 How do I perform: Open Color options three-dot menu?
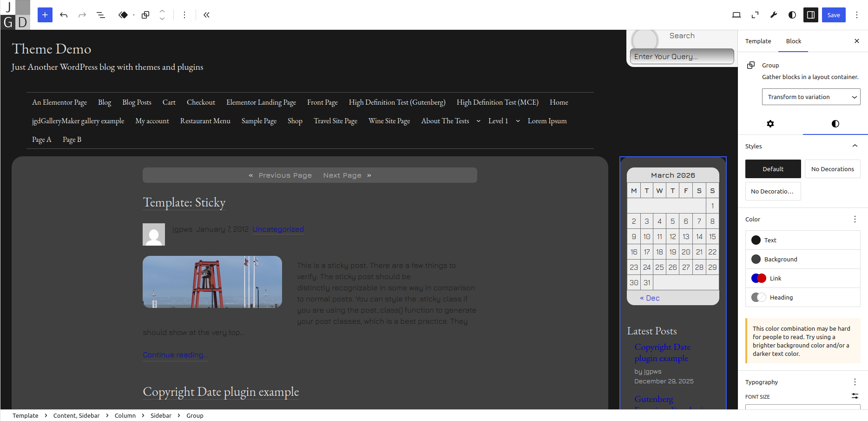pyautogui.click(x=855, y=219)
